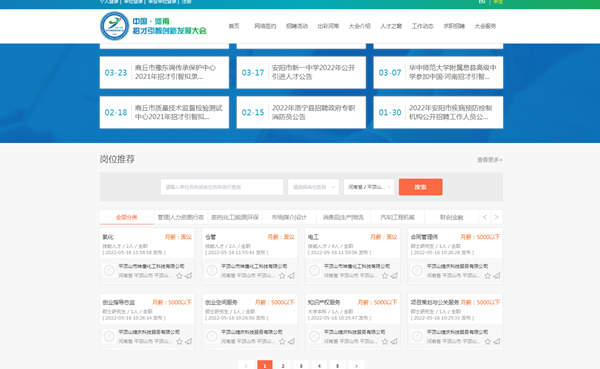Open 招聘活动 navigation item
The width and height of the screenshot is (600, 369).
297,26
